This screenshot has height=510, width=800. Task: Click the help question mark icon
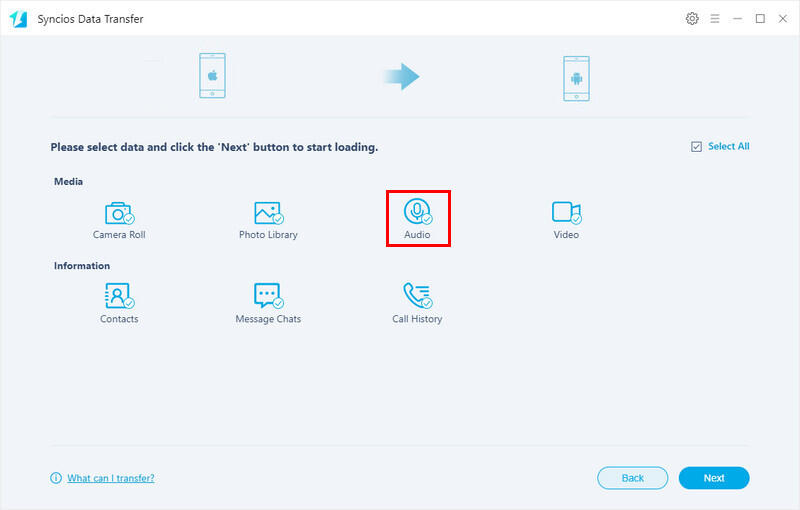click(56, 478)
